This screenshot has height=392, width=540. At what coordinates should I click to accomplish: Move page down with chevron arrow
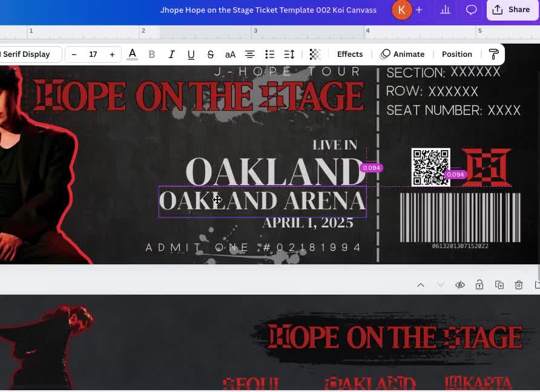440,286
